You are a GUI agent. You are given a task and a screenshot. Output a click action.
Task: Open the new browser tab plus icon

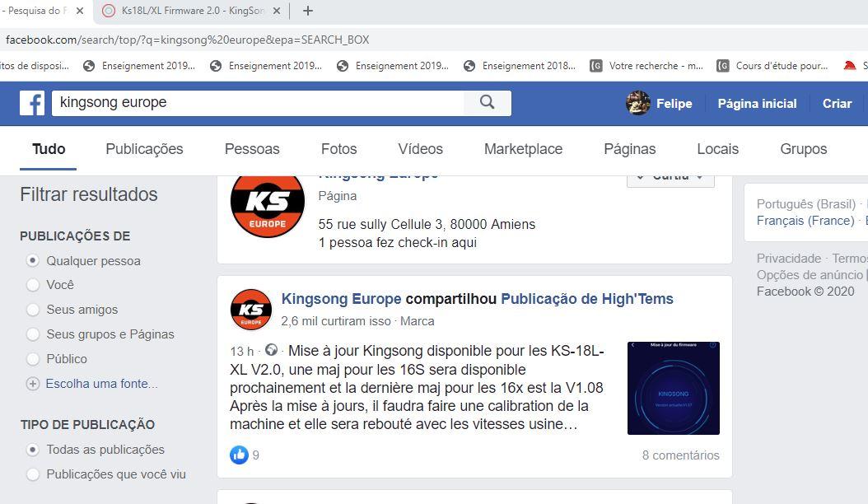click(x=308, y=11)
